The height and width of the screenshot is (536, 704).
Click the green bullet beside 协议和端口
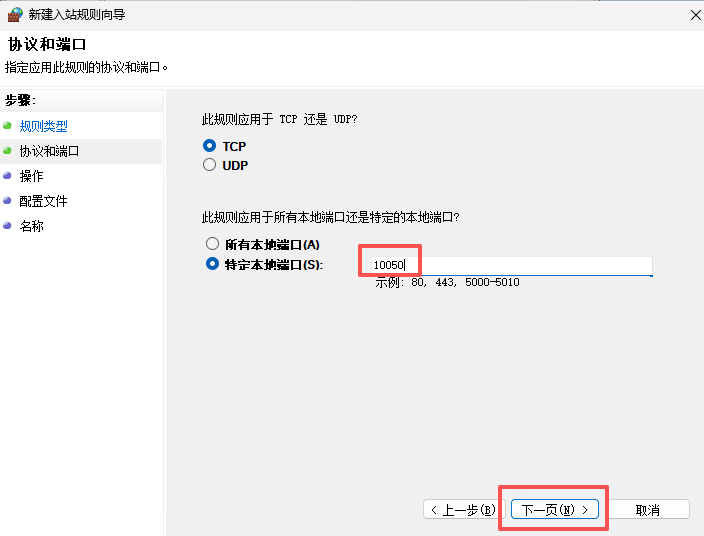8,151
